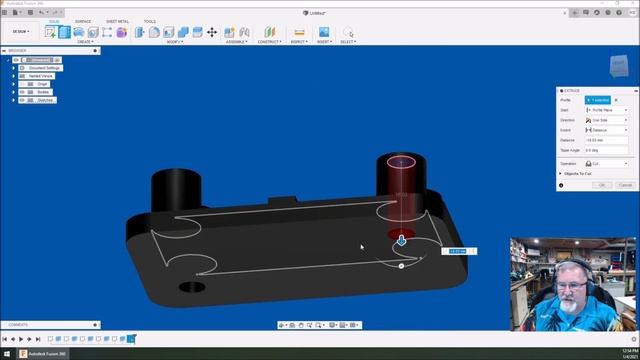Toggle visibility eye of Bodies folder

click(22, 92)
